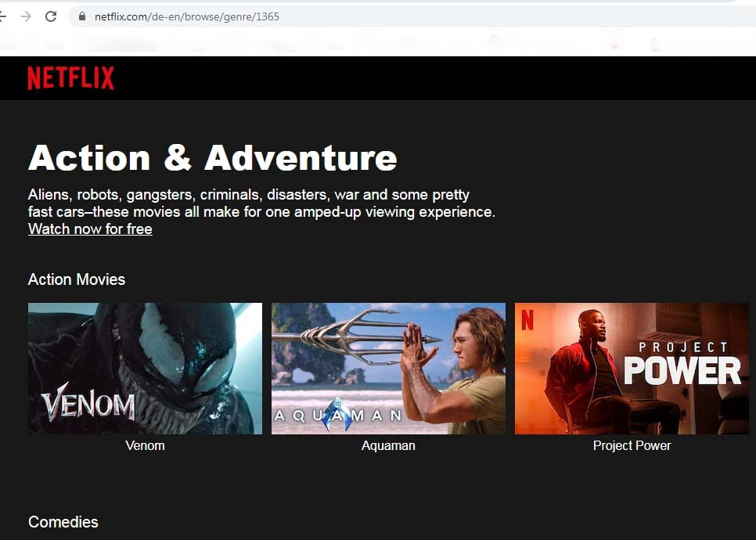The width and height of the screenshot is (756, 540).
Task: Click the Action & Adventure page heading
Action: (x=213, y=157)
